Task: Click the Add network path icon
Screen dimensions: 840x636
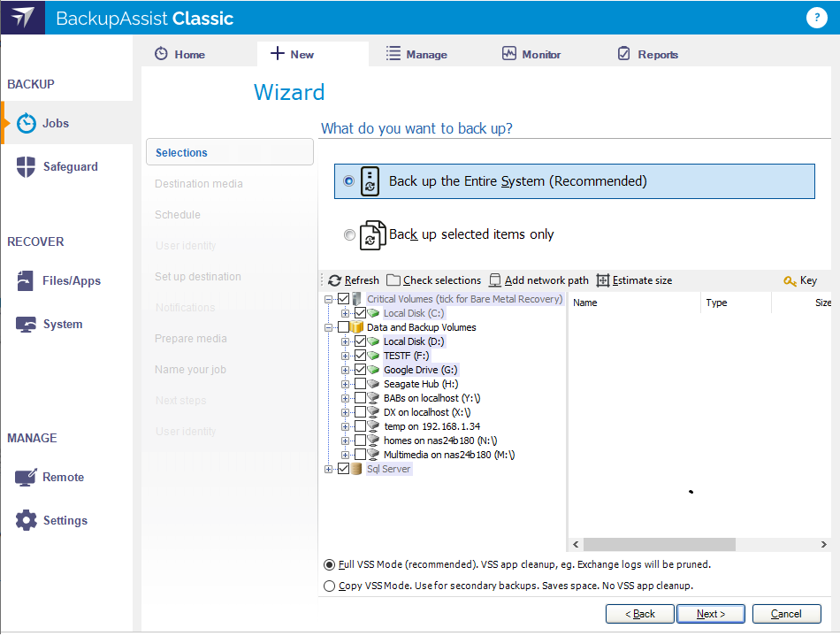Action: pos(495,280)
